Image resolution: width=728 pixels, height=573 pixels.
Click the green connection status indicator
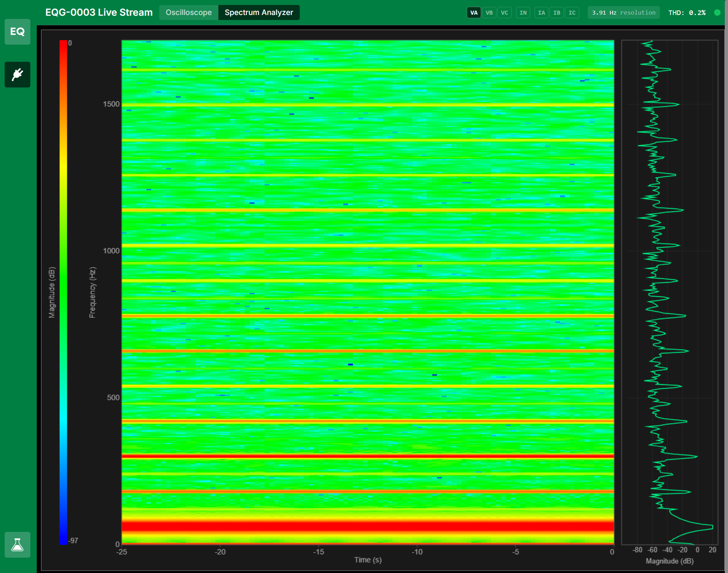click(x=717, y=12)
